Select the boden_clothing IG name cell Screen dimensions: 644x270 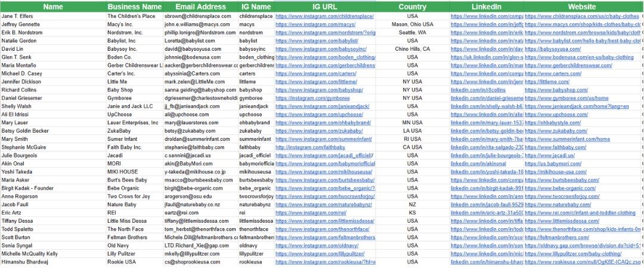[x=256, y=57]
